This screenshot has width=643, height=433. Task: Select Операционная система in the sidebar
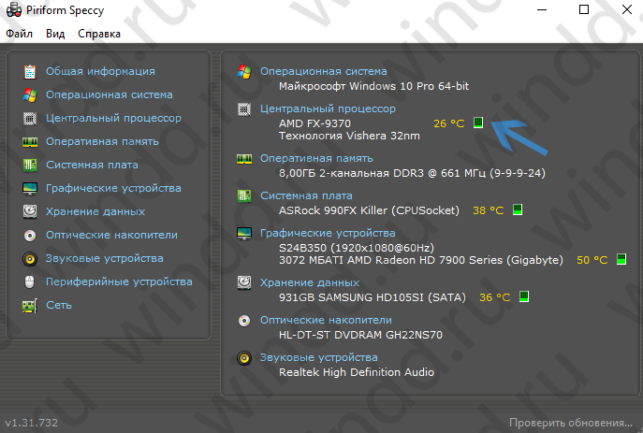109,95
